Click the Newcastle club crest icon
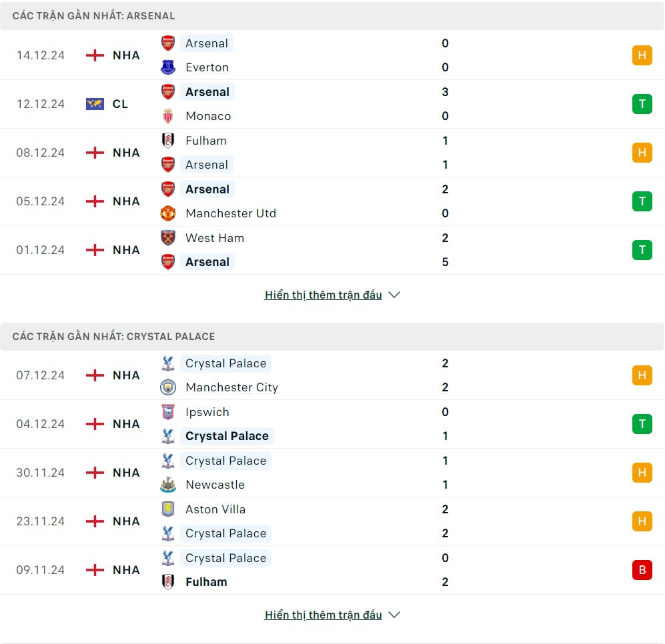 click(168, 485)
